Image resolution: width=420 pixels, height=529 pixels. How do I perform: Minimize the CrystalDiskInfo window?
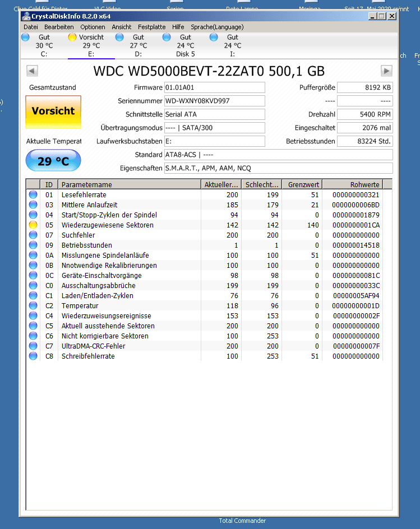click(x=372, y=16)
